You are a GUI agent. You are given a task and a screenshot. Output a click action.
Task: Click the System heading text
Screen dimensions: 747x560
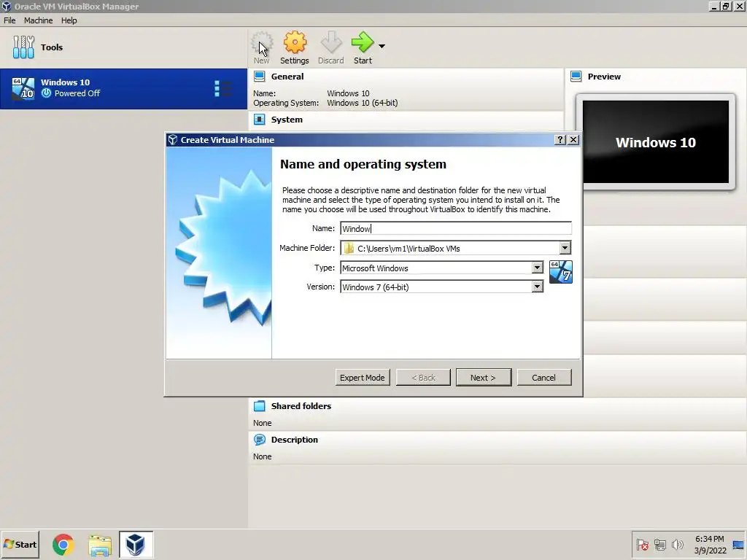click(x=287, y=120)
